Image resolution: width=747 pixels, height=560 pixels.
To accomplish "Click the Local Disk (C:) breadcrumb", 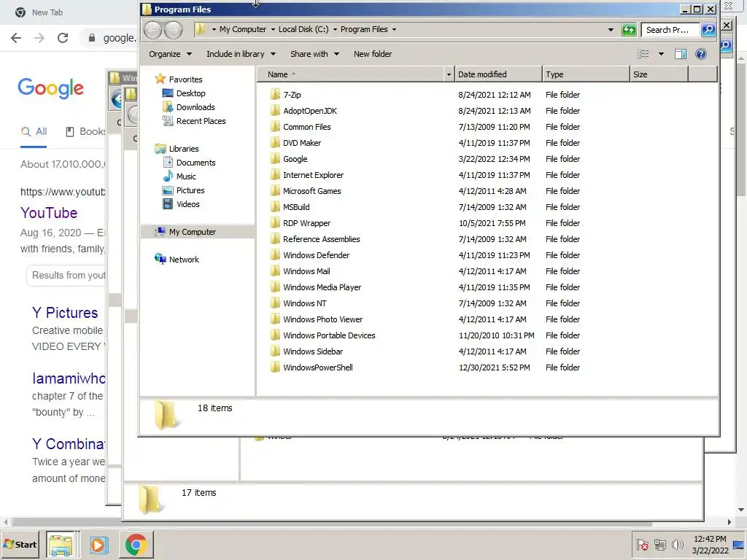I will pyautogui.click(x=303, y=29).
